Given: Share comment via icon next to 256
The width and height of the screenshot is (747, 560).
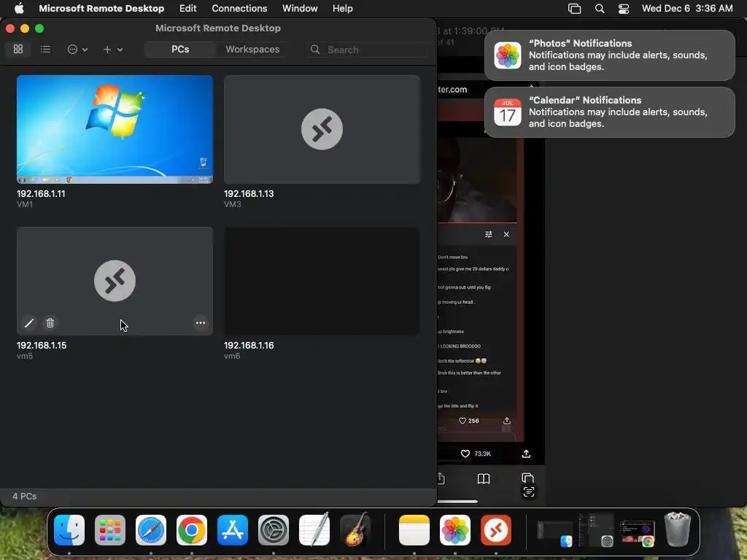Looking at the screenshot, I should coord(507,421).
